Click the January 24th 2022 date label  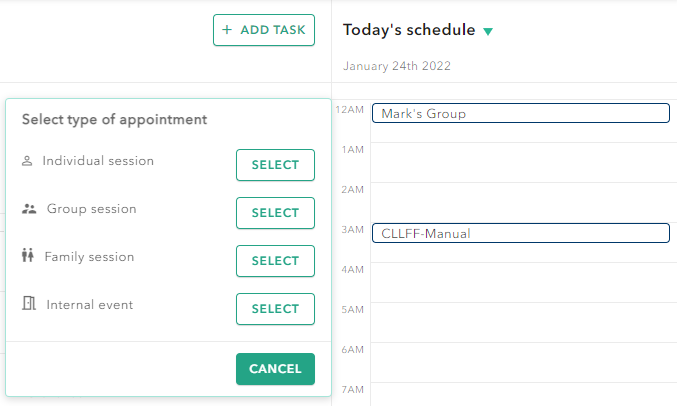397,66
